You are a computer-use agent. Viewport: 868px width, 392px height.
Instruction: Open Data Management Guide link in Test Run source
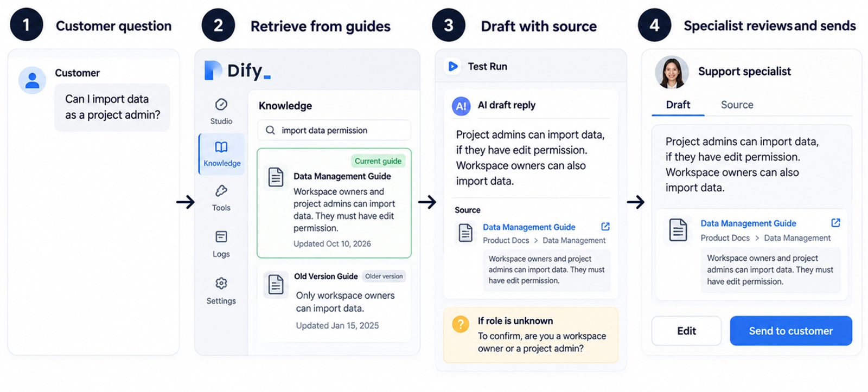(x=529, y=227)
